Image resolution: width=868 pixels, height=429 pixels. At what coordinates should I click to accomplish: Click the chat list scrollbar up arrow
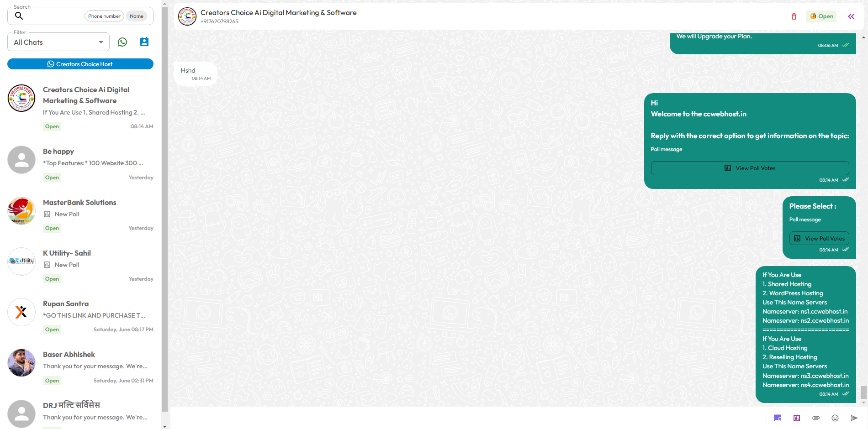[x=164, y=4]
